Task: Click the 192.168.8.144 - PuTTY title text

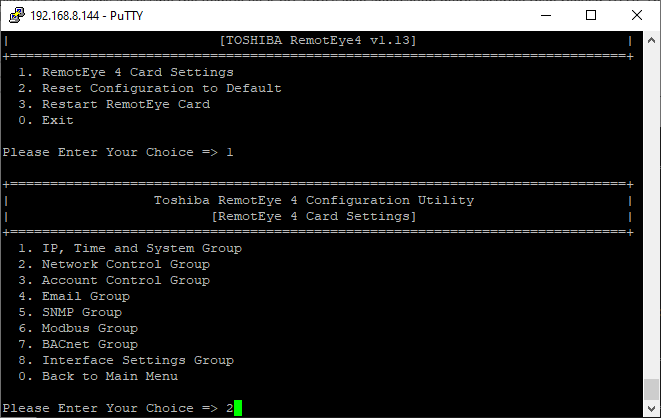Action: coord(81,15)
